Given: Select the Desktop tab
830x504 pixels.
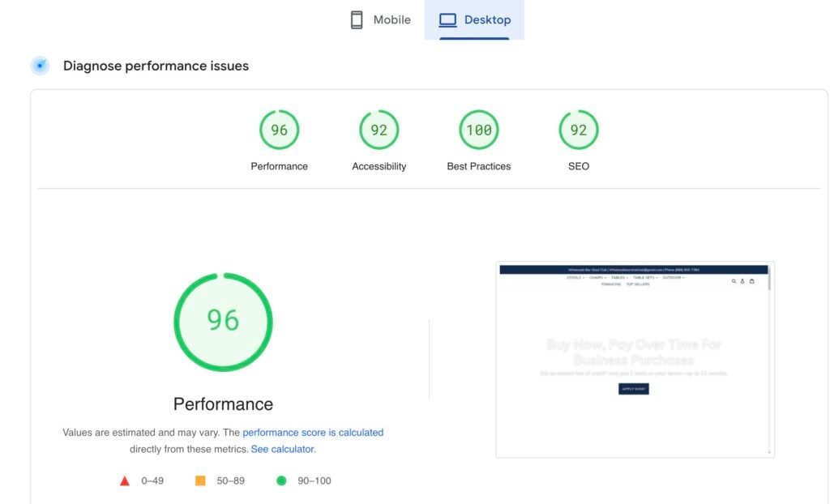Looking at the screenshot, I should (x=475, y=19).
